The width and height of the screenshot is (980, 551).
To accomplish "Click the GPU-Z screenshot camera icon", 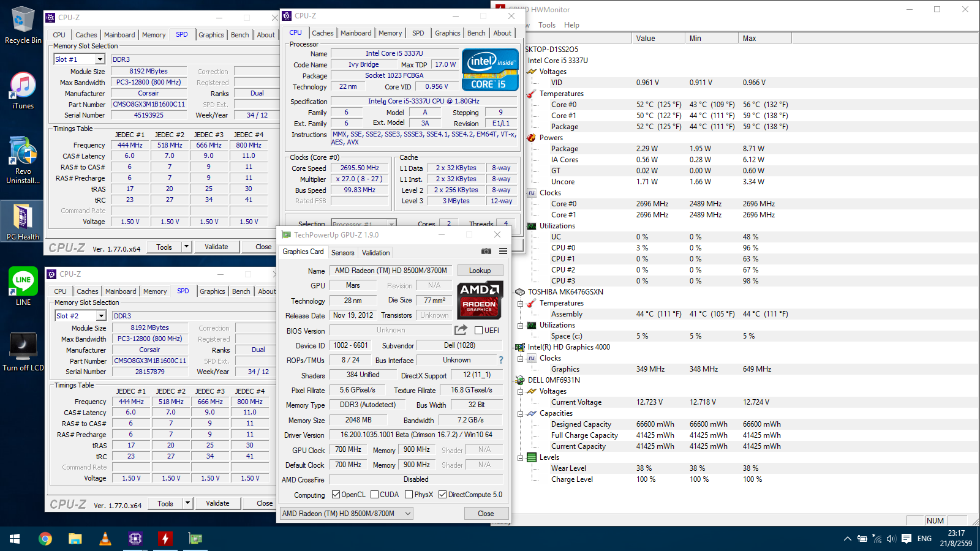I will [486, 251].
